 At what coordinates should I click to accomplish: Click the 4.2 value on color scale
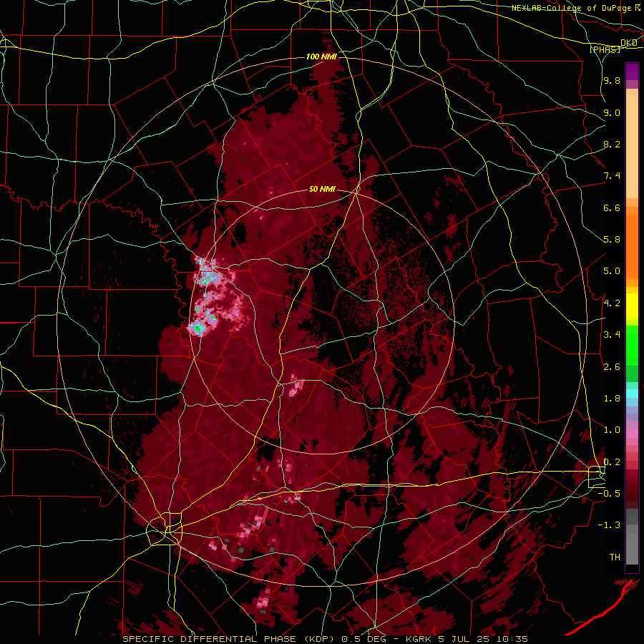click(612, 303)
